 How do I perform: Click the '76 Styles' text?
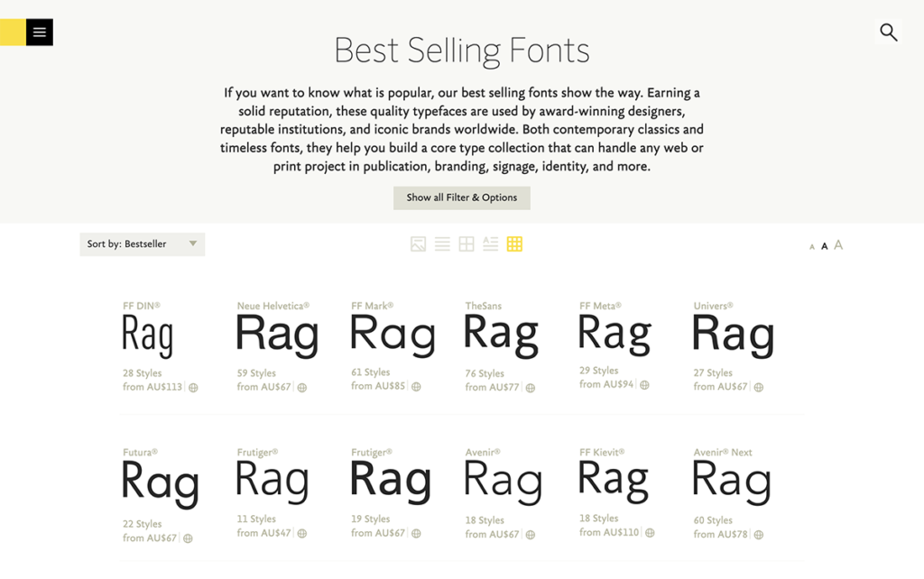[x=485, y=373]
